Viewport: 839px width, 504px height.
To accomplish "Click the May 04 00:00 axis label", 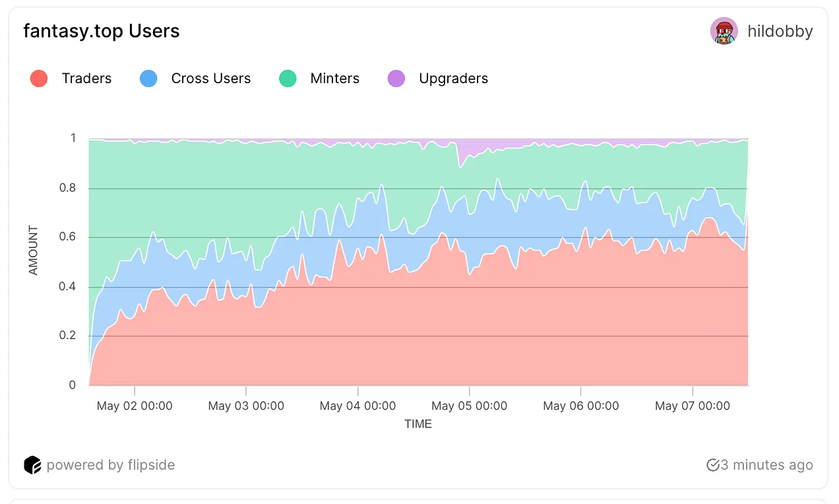I will (357, 406).
